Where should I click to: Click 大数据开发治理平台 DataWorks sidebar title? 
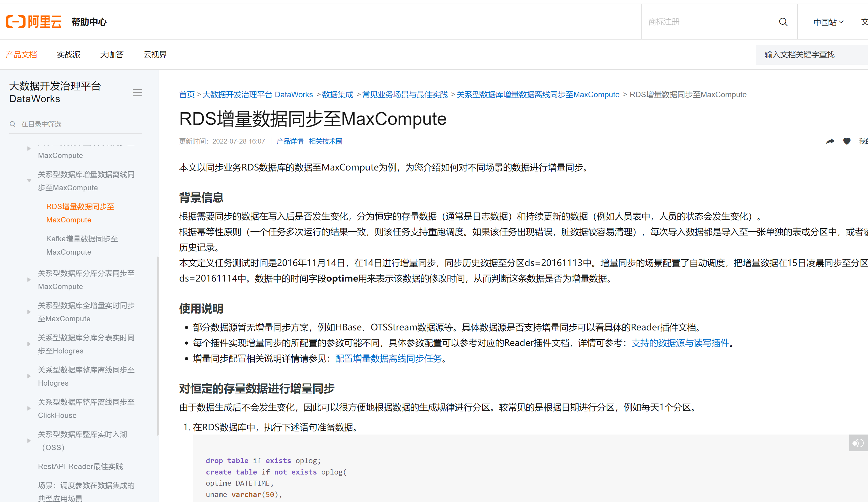[x=55, y=92]
